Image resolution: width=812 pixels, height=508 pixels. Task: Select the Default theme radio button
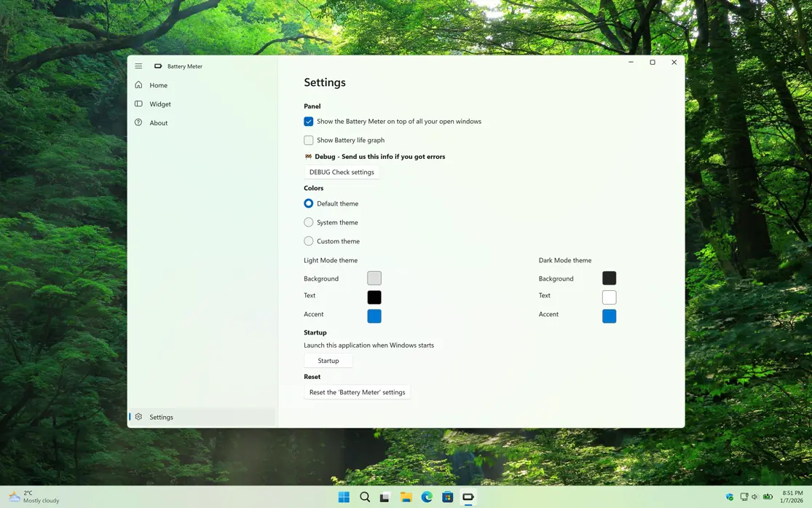click(x=309, y=203)
